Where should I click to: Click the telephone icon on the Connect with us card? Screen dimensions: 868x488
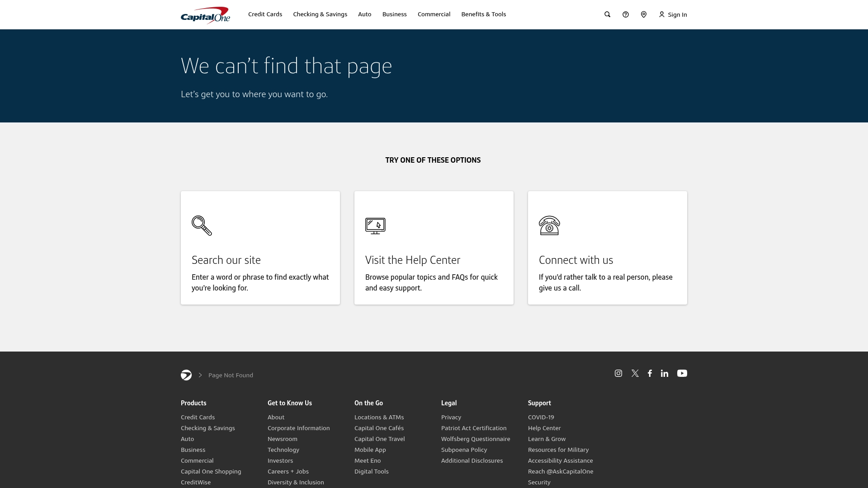[549, 225]
